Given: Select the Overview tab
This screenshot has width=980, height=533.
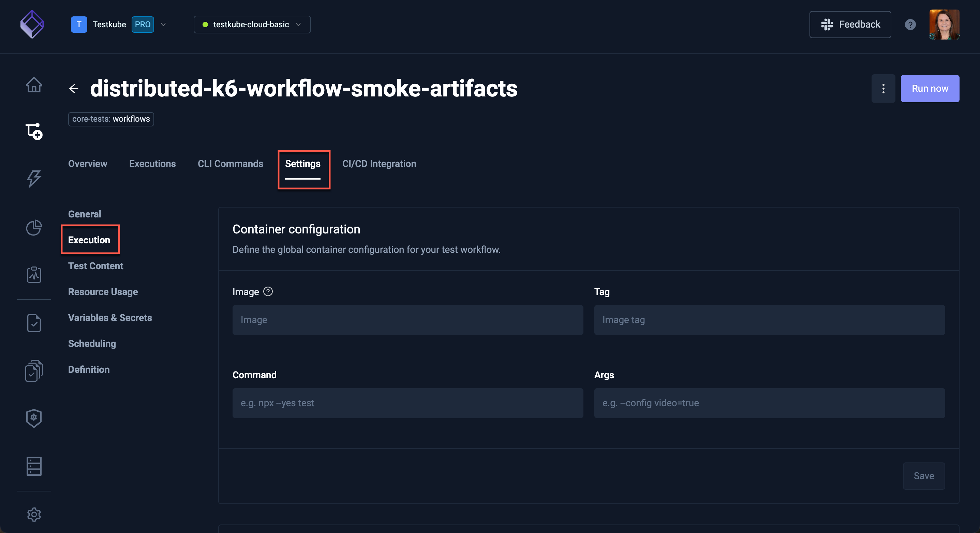Looking at the screenshot, I should (x=87, y=164).
